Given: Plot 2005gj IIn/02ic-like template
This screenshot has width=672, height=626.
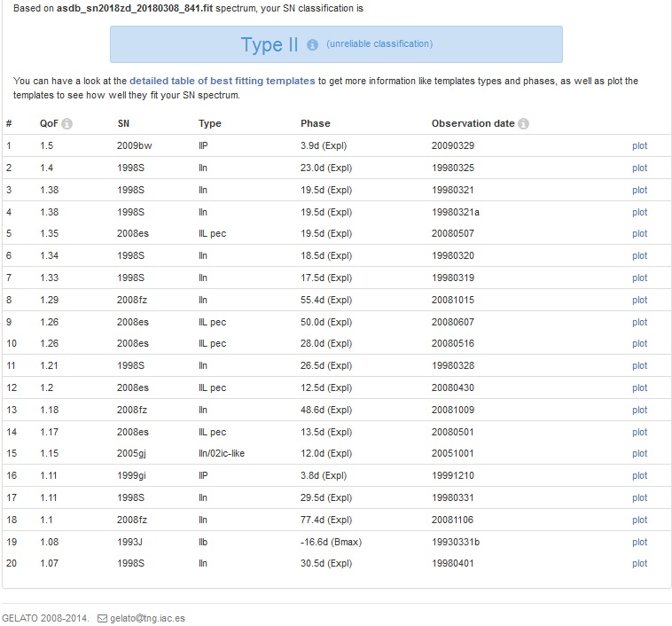Looking at the screenshot, I should click(x=639, y=454).
